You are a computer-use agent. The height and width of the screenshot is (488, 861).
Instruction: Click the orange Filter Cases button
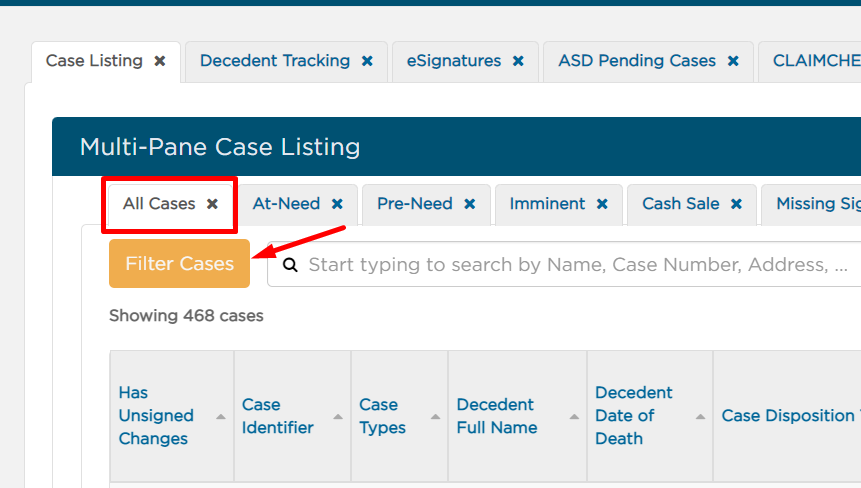[180, 263]
